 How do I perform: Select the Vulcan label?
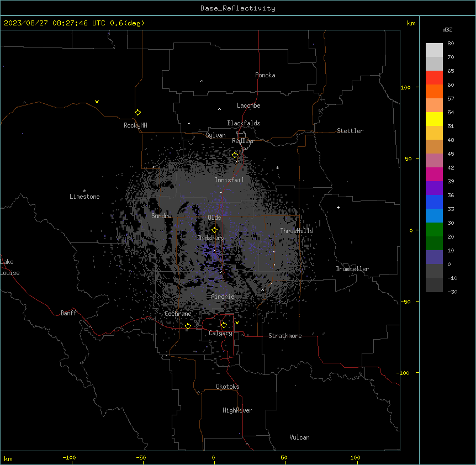point(300,437)
